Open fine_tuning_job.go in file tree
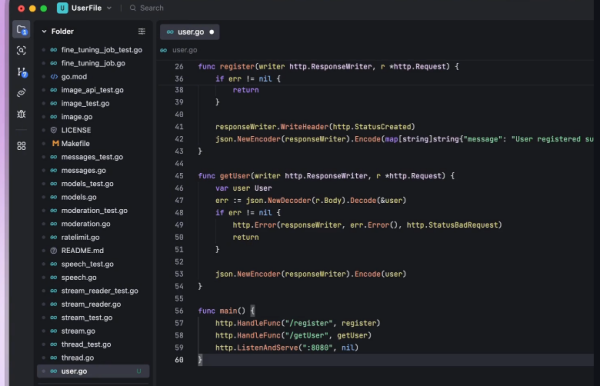 93,63
